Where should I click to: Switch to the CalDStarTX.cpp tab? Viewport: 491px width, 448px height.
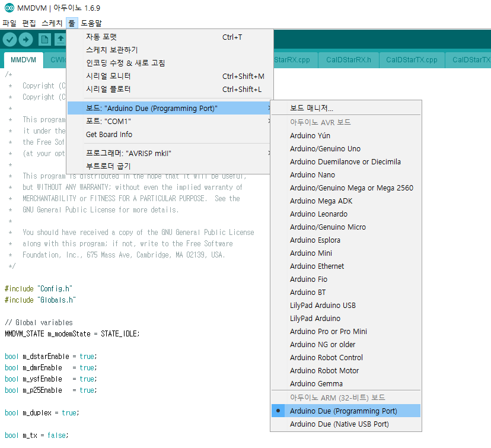[412, 60]
